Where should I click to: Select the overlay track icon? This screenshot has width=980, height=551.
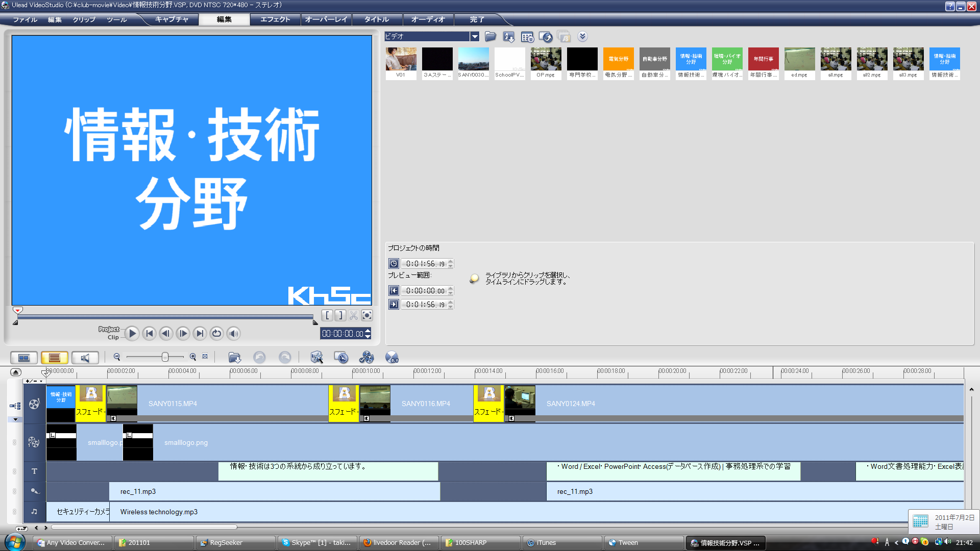point(34,442)
